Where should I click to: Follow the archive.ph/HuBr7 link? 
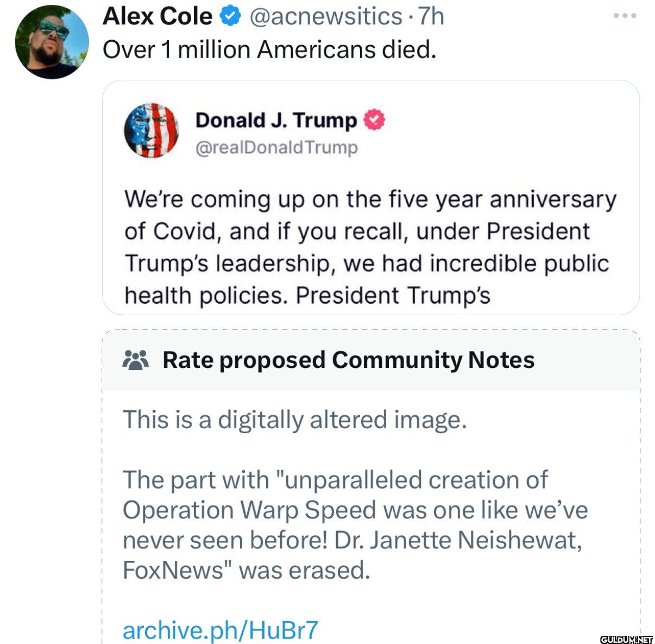(x=220, y=629)
